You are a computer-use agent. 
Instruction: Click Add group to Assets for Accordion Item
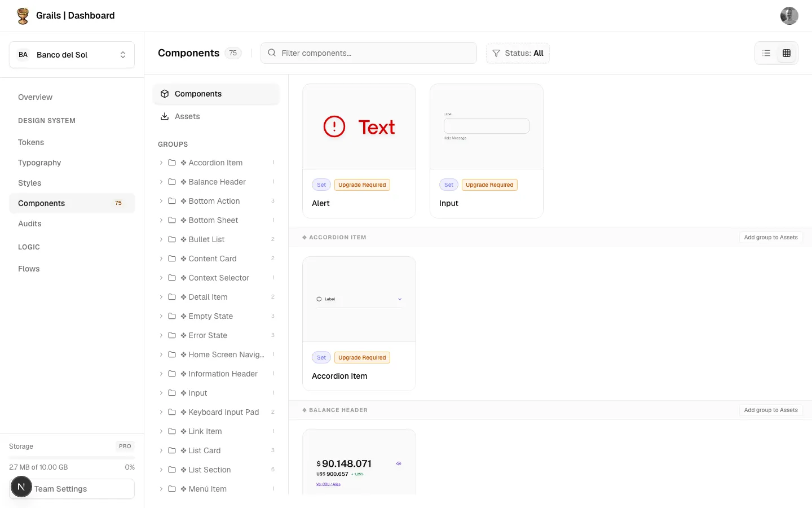[771, 238]
